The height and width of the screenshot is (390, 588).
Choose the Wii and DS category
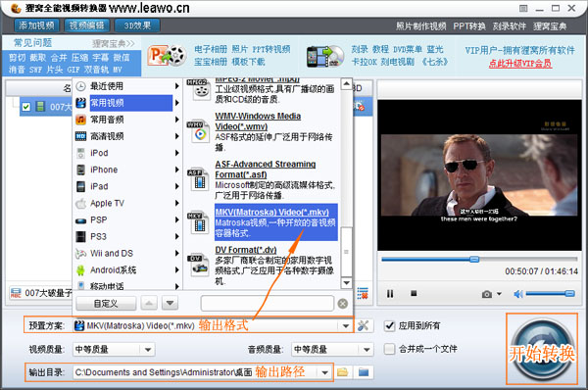[123, 253]
